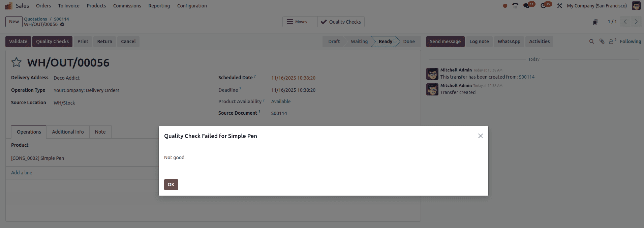Click Send message in chatter
Viewport: 644px width, 228px height.
point(445,41)
